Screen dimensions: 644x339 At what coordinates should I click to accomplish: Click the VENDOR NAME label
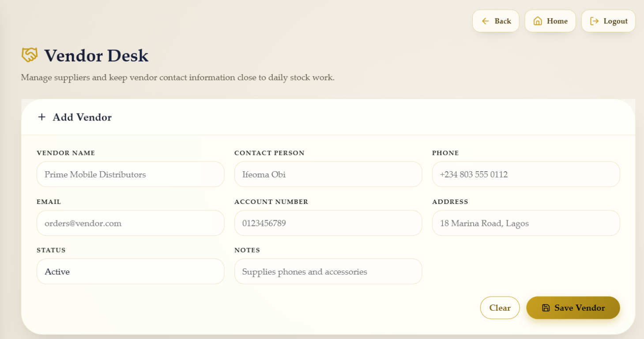pos(66,153)
